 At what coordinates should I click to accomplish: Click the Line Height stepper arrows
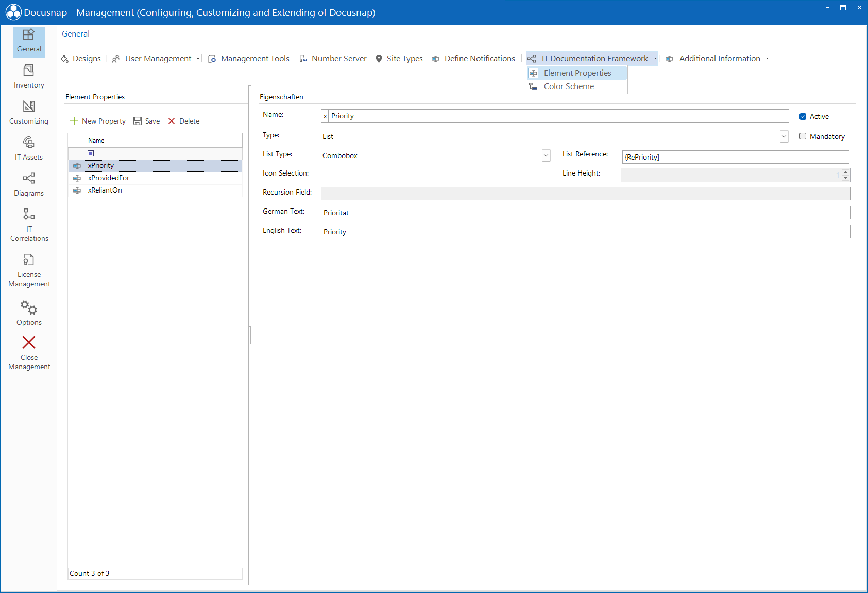tap(845, 175)
